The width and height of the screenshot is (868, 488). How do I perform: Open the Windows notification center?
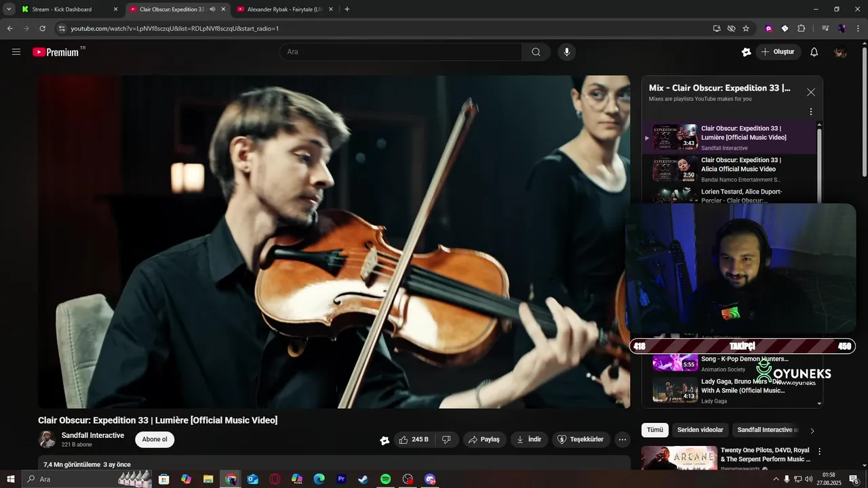(x=854, y=479)
